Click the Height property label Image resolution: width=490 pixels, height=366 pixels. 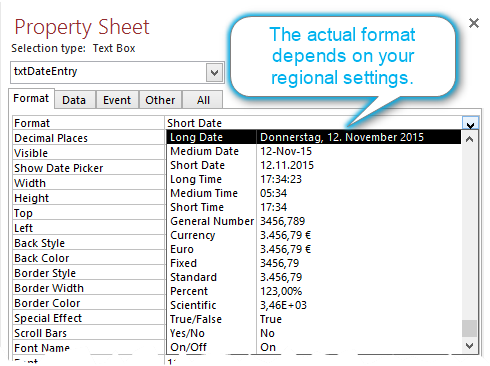31,198
